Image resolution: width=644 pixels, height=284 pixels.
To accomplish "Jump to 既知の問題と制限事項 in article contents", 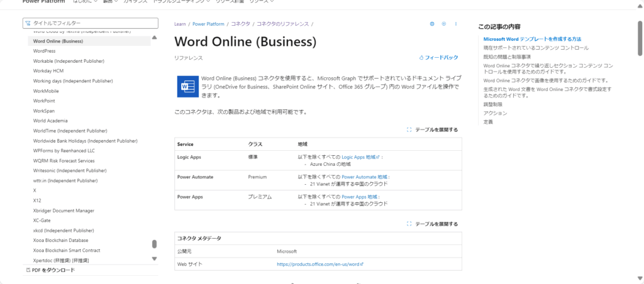I will tap(507, 57).
